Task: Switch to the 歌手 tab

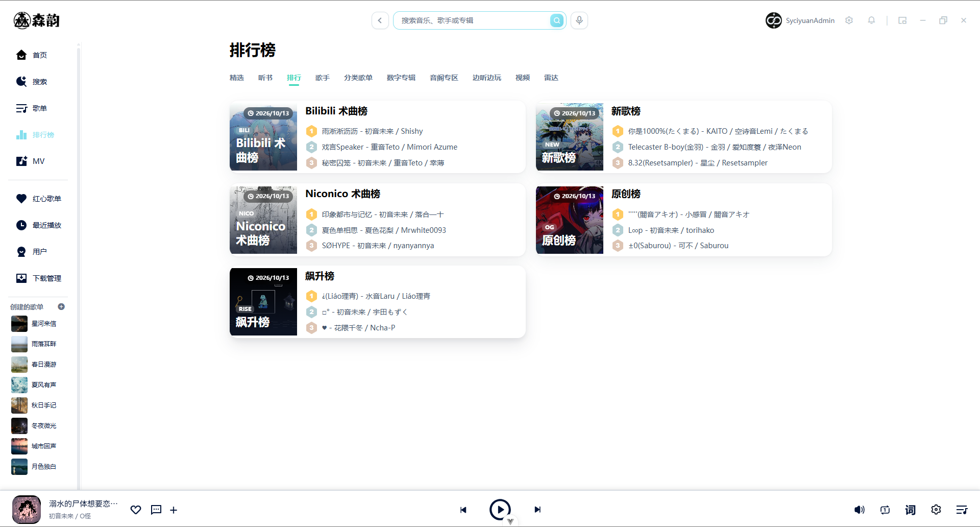Action: (x=323, y=78)
